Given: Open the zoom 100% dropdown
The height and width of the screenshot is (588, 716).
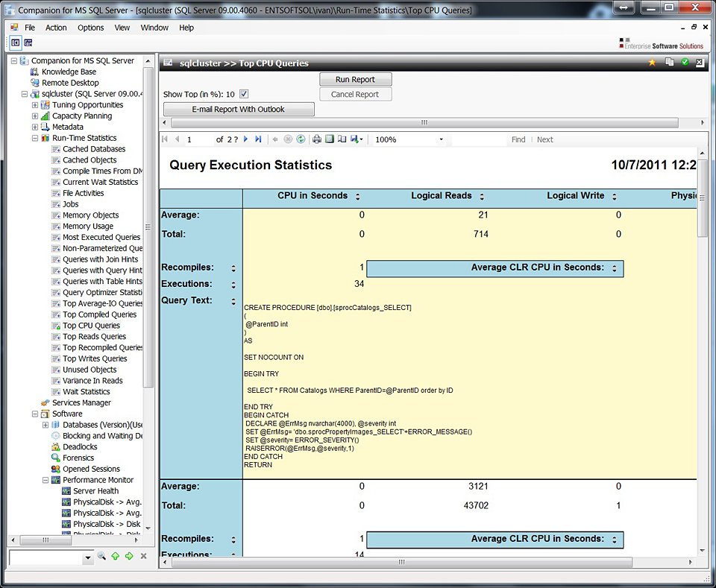Looking at the screenshot, I should click(441, 139).
